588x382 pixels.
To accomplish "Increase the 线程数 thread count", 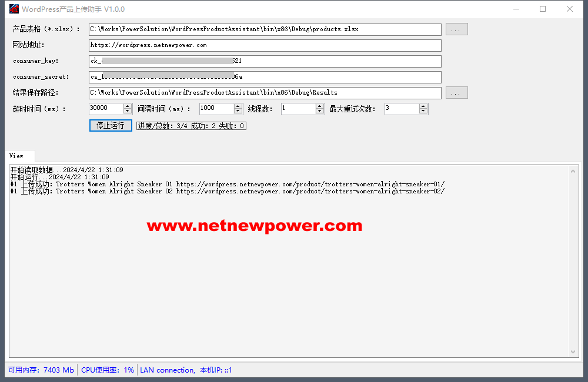I will point(320,106).
